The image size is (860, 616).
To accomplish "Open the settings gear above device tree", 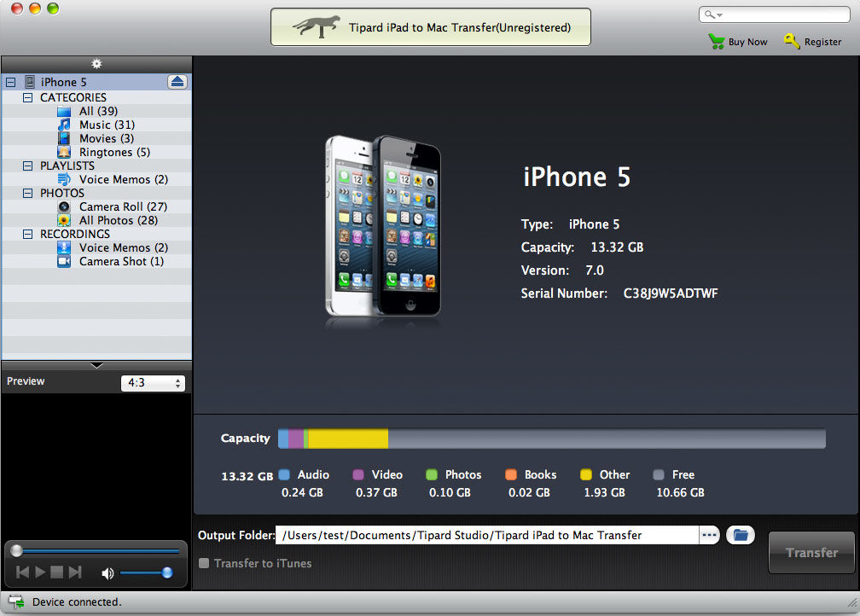I will pos(96,64).
